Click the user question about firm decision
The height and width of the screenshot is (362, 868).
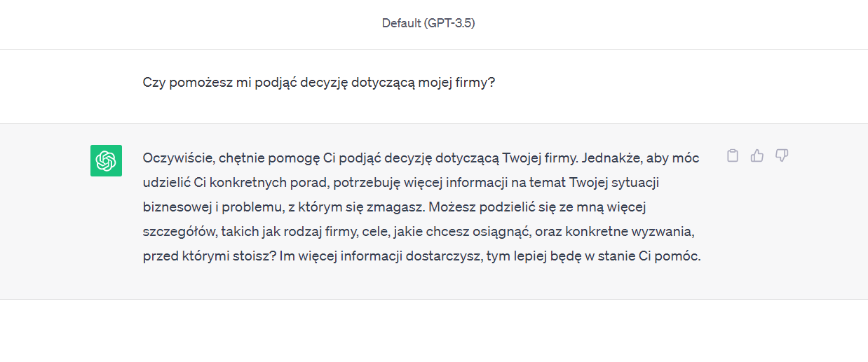[x=319, y=83]
